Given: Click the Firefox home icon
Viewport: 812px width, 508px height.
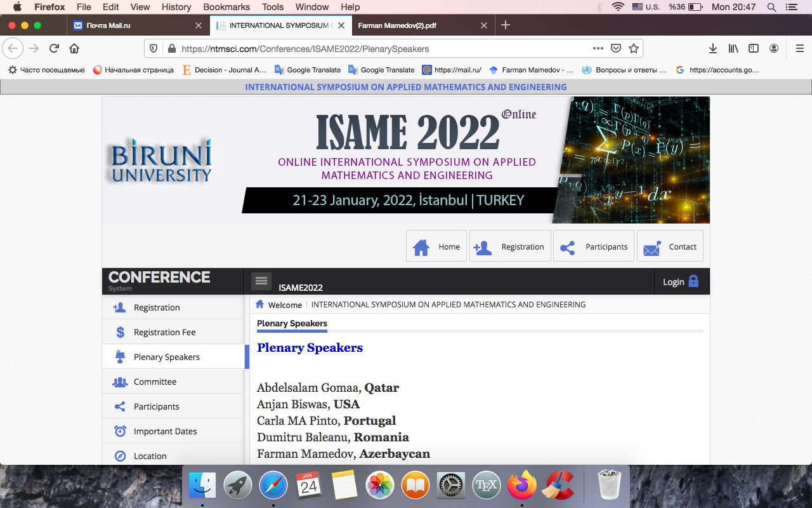Looking at the screenshot, I should tap(74, 49).
